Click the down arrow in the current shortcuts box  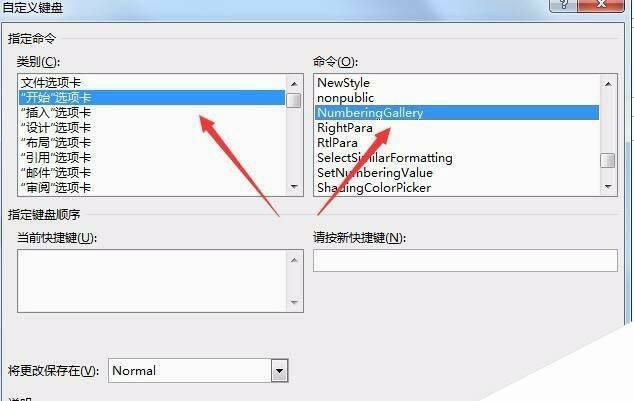[294, 302]
